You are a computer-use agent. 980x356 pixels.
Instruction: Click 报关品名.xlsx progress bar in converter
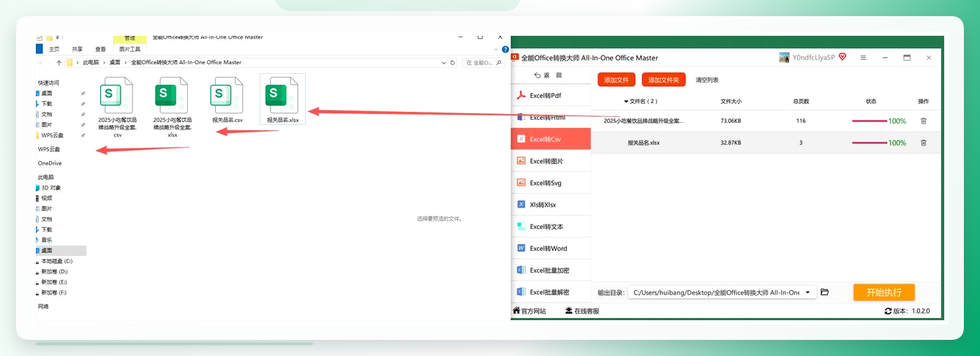870,143
